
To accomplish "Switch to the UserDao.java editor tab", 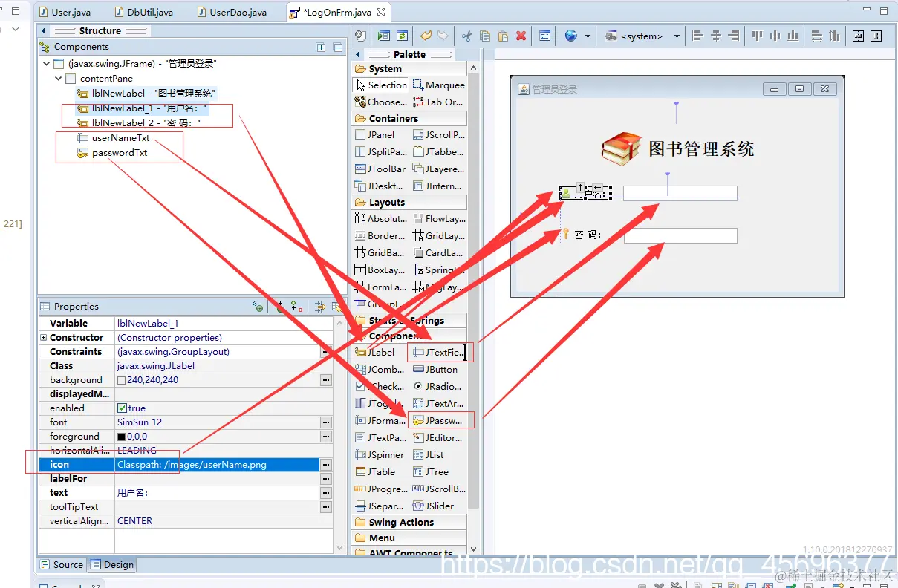I will 231,12.
